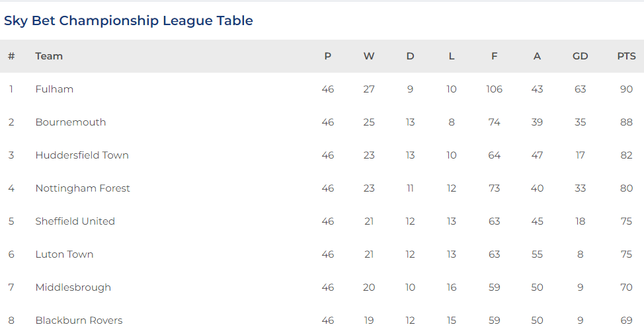
Task: Click the D column header
Action: [x=410, y=56]
